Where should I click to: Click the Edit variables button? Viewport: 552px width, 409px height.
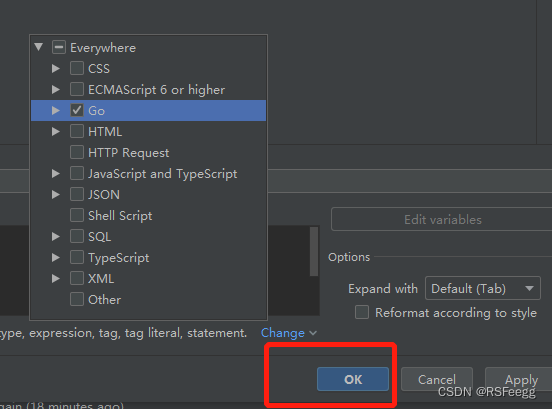[442, 220]
